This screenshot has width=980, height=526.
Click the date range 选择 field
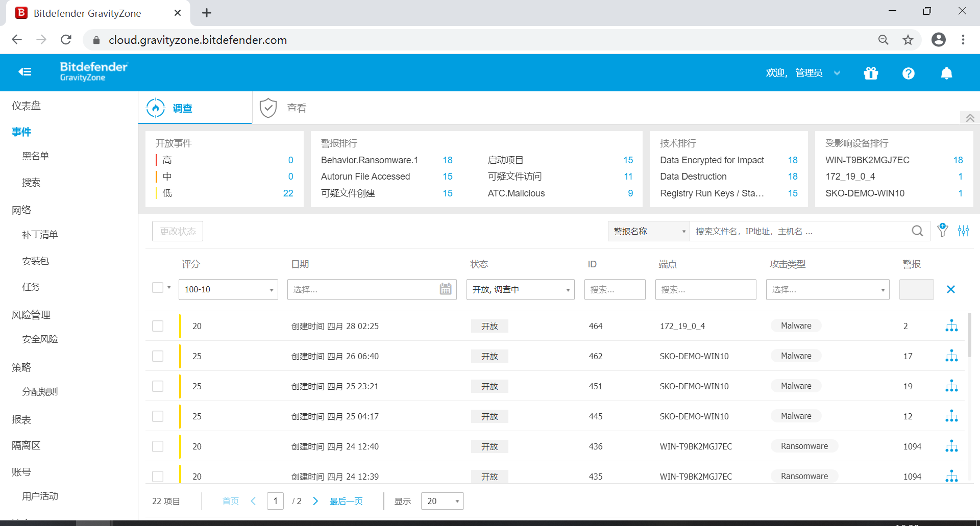(x=372, y=289)
